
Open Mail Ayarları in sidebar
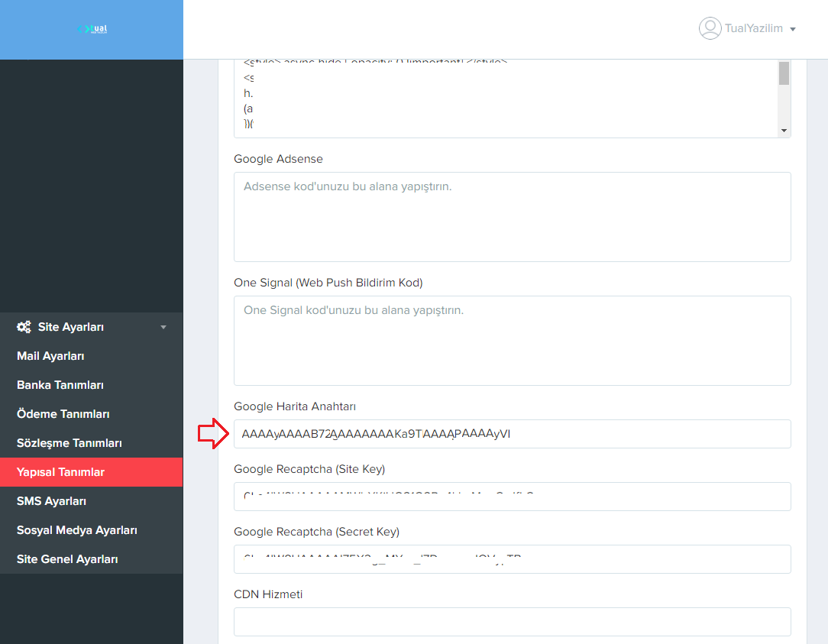92,356
